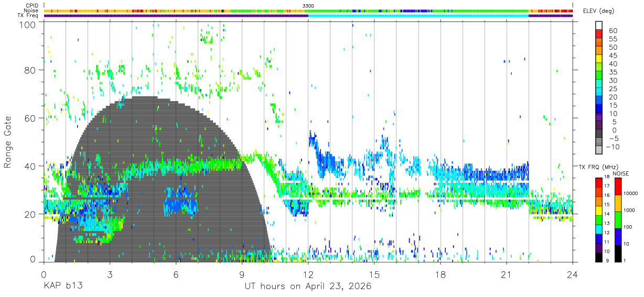Click the TX Freq strip label
This screenshot has height=297, width=644.
(x=28, y=16)
